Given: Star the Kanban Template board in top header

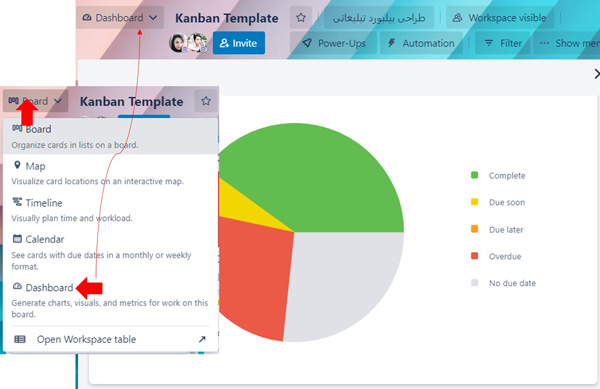Looking at the screenshot, I should 301,18.
